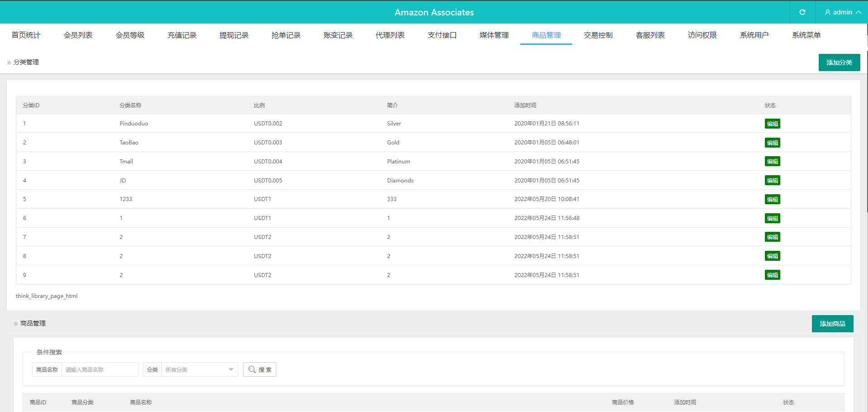Viewport: 868px width, 412px height.
Task: Go to 会员等级 tab
Action: point(130,35)
